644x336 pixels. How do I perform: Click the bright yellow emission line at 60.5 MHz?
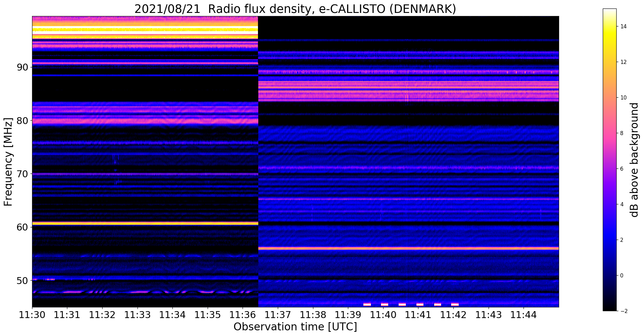(145, 223)
